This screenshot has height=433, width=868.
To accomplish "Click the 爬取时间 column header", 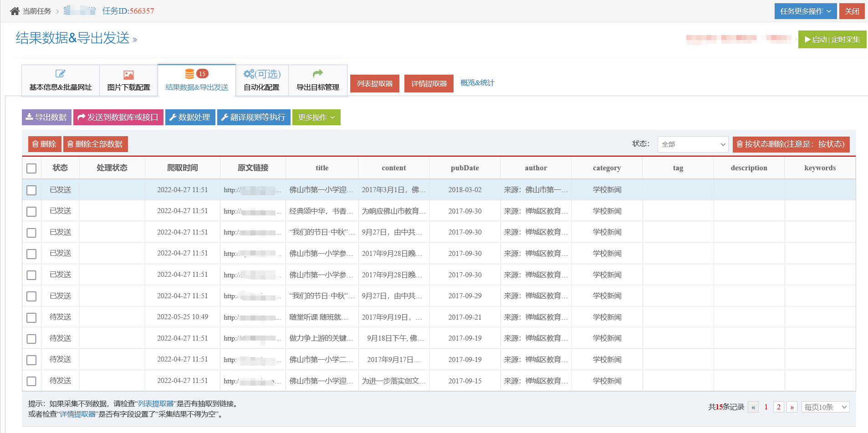I will point(183,168).
